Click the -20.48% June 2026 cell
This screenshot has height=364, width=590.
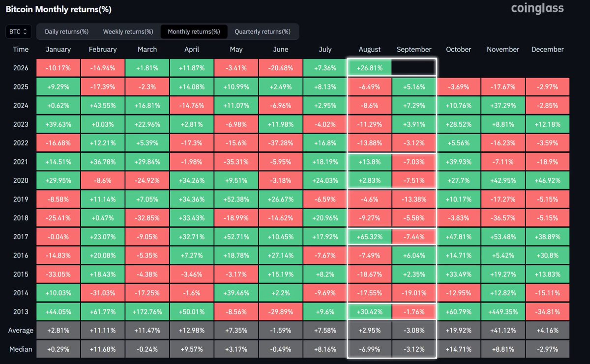click(x=281, y=68)
